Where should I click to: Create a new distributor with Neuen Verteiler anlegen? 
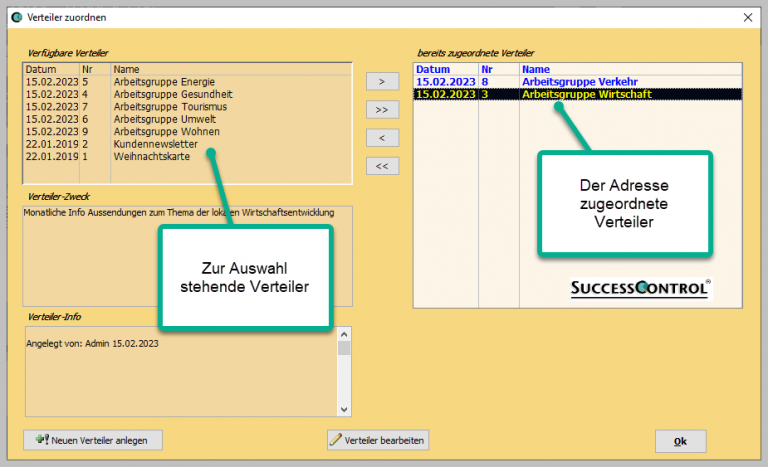(x=92, y=440)
